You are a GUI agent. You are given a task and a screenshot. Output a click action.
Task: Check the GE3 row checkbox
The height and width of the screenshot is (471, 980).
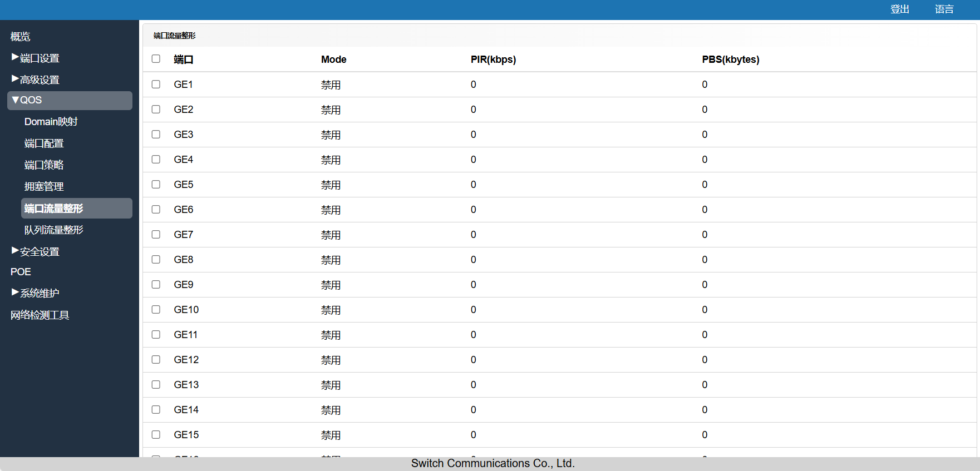156,135
